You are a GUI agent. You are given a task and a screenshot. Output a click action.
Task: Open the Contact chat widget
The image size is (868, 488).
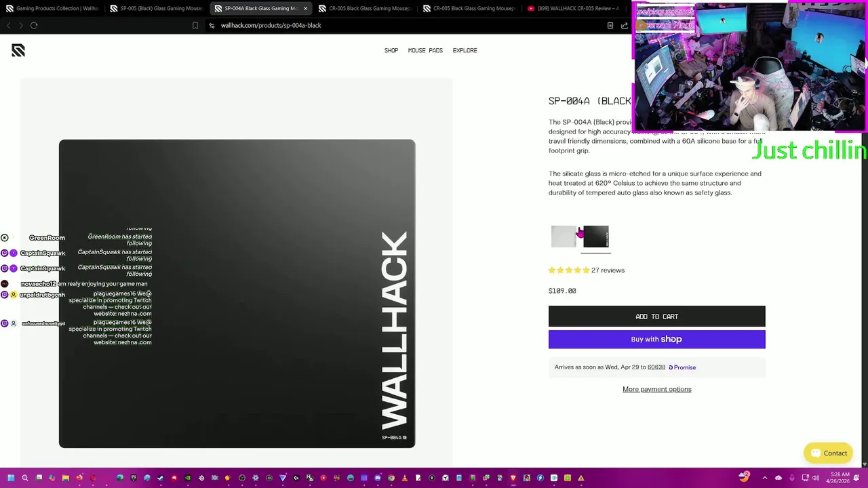(829, 453)
